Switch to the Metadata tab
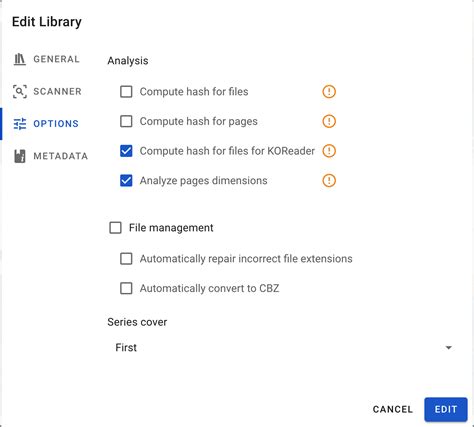Viewport: 474px width, 427px height. 50,156
